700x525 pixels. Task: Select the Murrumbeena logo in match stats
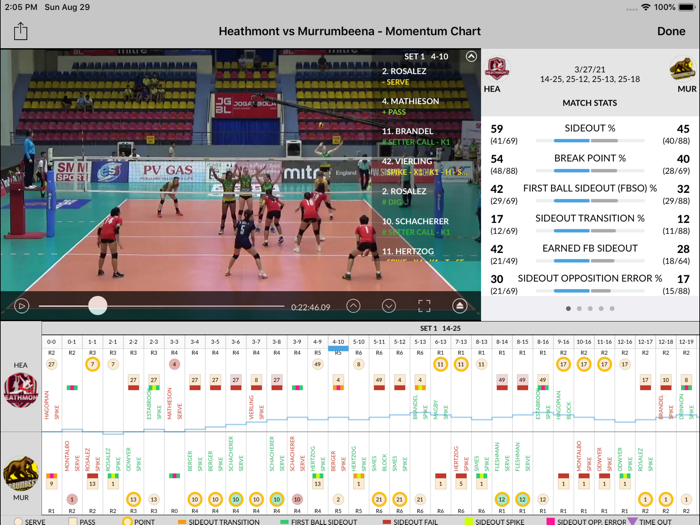pyautogui.click(x=682, y=68)
